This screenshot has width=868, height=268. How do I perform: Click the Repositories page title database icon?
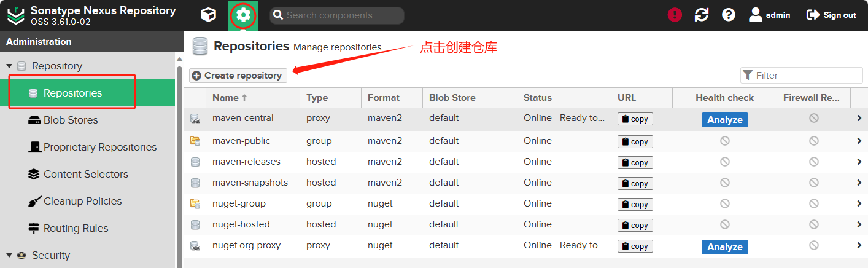200,46
